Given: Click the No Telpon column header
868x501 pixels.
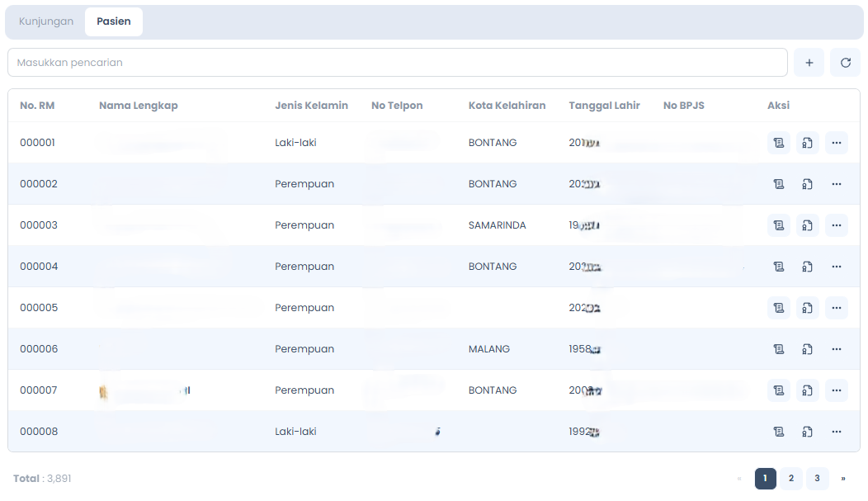Looking at the screenshot, I should (397, 106).
